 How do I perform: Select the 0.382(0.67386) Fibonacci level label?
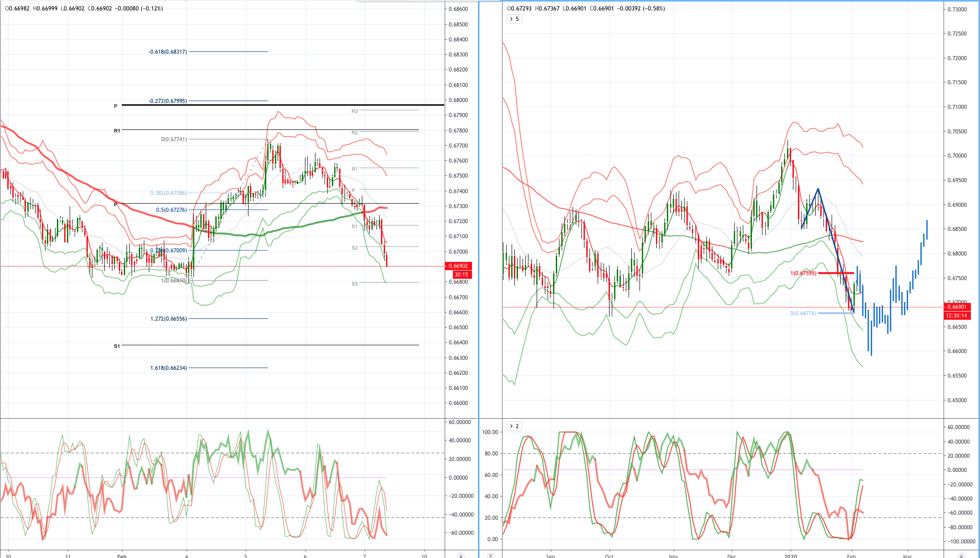click(168, 193)
